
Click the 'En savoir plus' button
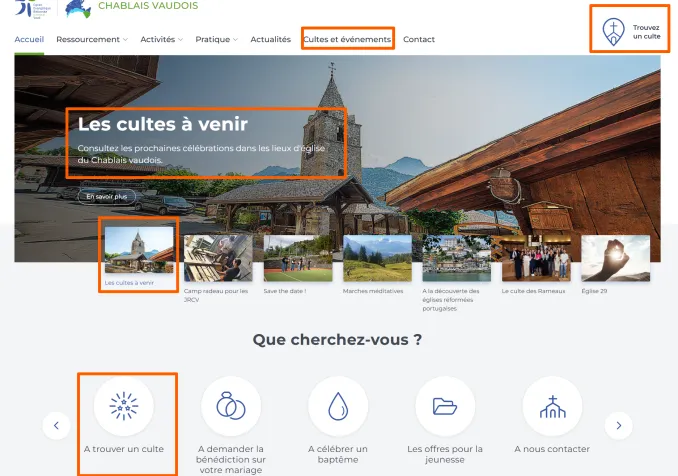107,197
